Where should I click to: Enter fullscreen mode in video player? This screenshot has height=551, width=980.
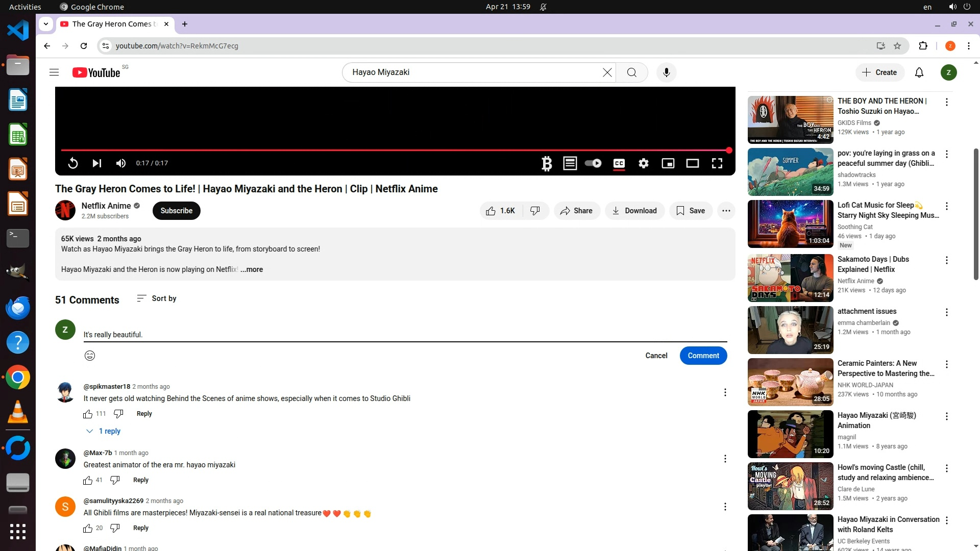coord(717,163)
